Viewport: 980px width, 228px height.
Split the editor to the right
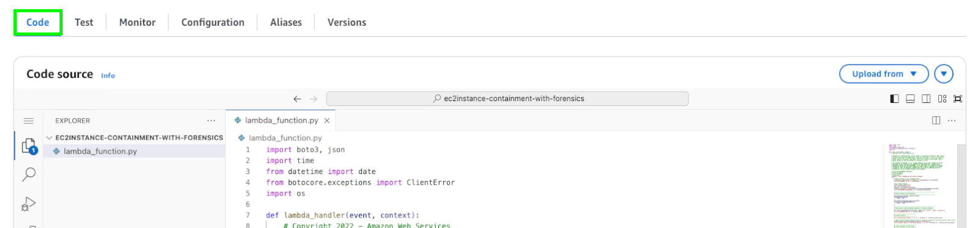(x=936, y=121)
